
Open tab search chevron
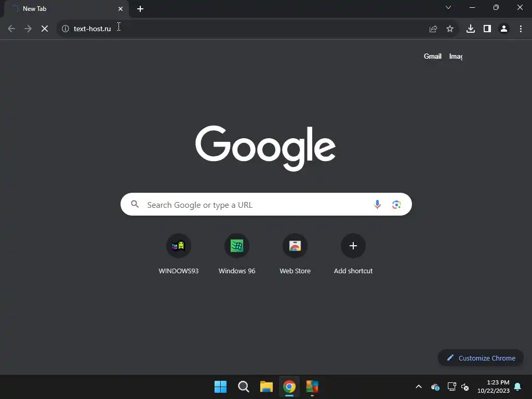(x=448, y=7)
